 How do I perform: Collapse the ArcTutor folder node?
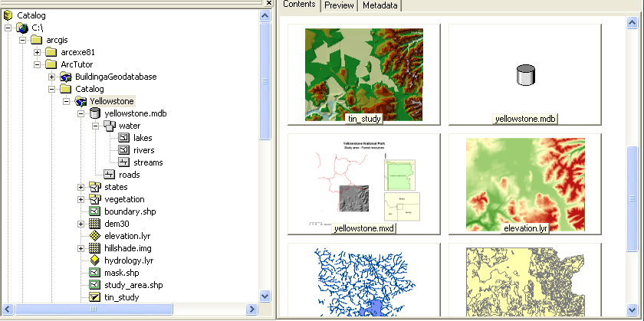[37, 65]
